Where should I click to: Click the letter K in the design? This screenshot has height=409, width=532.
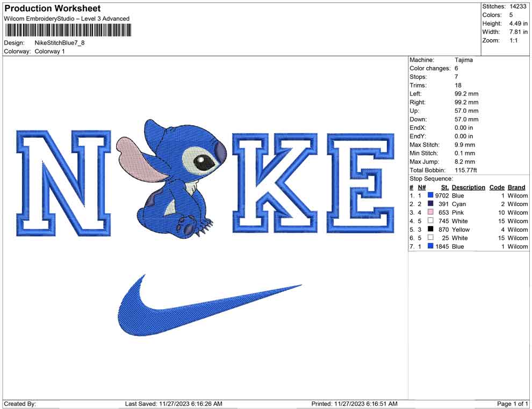point(275,183)
